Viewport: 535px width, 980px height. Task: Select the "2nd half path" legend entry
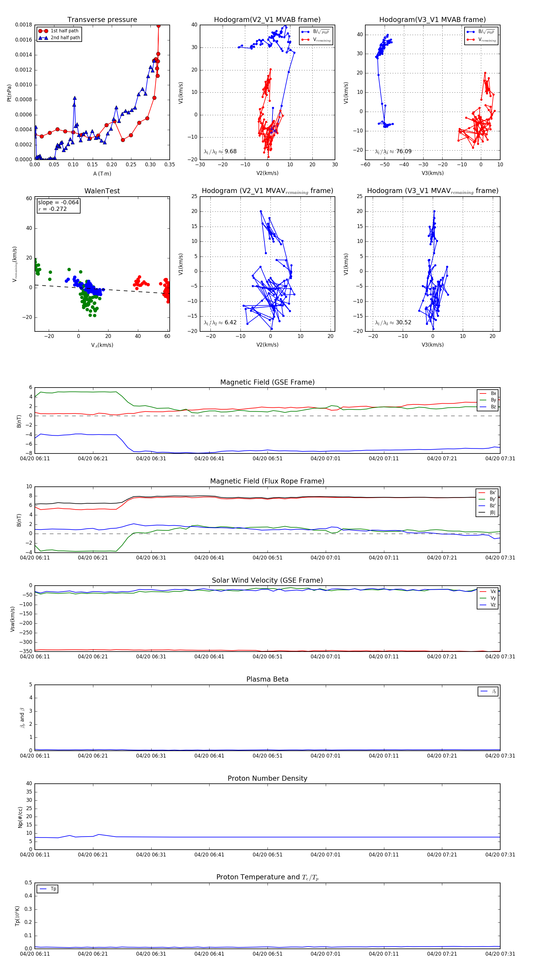(x=59, y=38)
